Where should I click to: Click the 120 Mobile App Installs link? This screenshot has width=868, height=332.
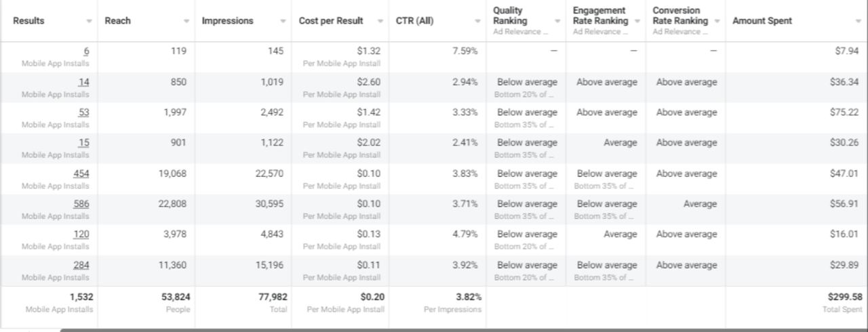coord(81,234)
